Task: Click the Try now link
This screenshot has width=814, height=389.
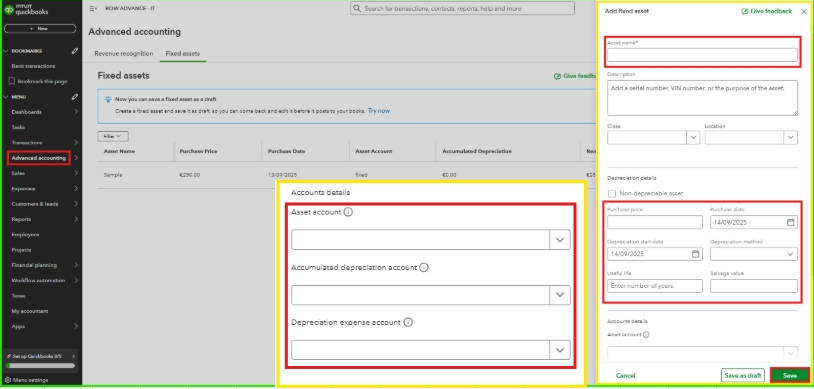Action: [379, 111]
